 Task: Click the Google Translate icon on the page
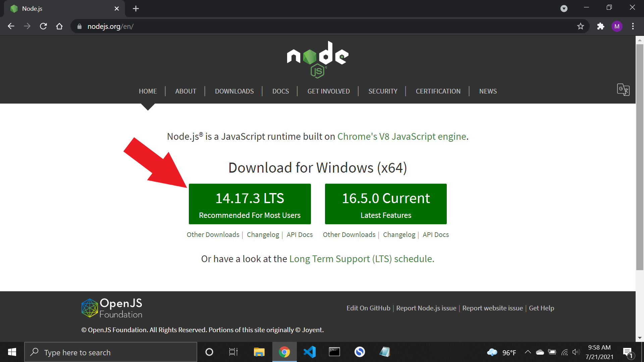point(623,90)
